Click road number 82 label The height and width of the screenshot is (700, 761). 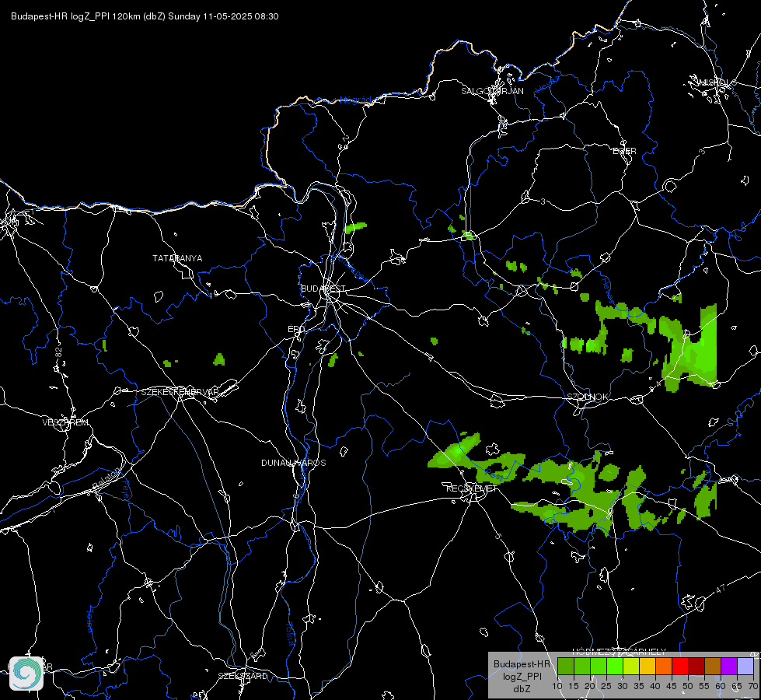pos(59,353)
